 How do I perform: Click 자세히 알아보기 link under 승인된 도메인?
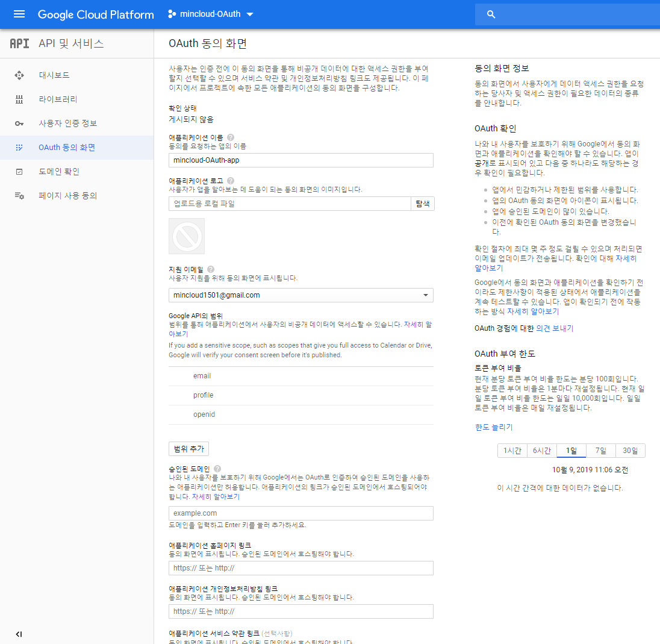coord(216,497)
